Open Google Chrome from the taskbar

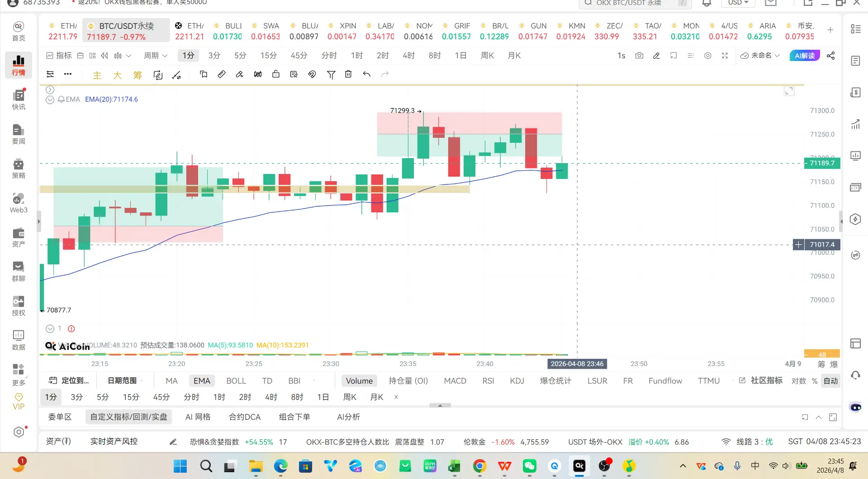click(x=479, y=466)
